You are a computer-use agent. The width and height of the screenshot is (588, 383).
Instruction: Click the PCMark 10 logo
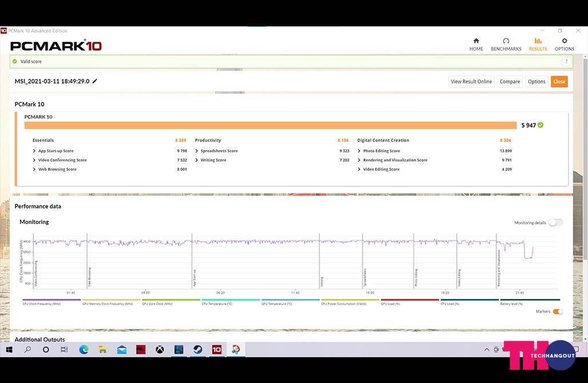coord(56,46)
